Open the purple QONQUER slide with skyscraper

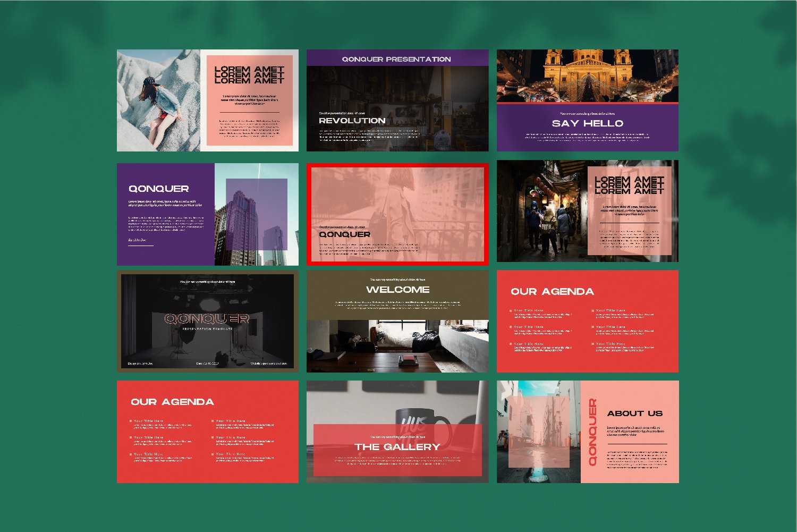[x=208, y=214]
